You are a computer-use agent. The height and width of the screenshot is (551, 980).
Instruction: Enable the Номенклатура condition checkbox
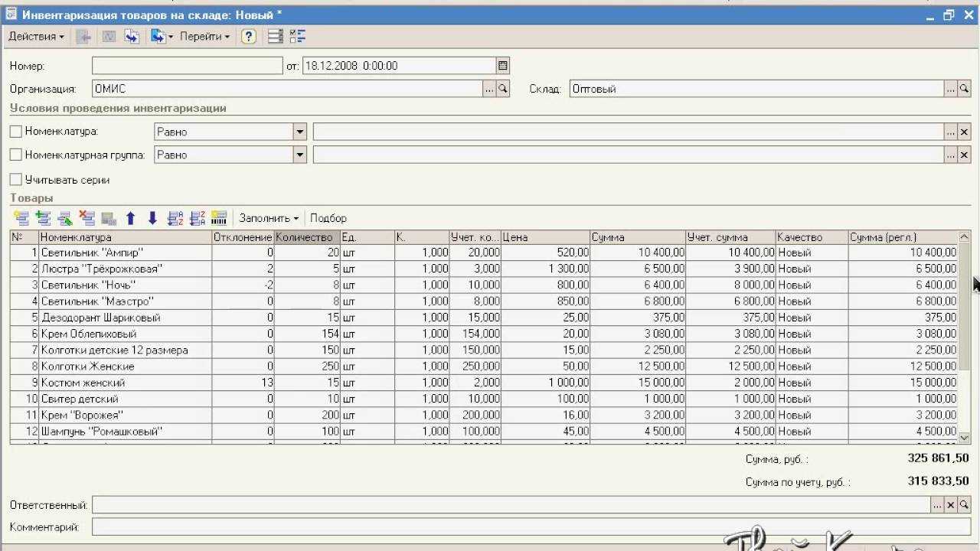pyautogui.click(x=16, y=132)
